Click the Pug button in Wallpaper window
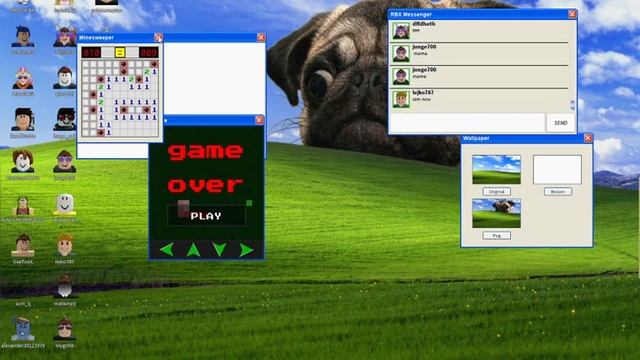640x360 pixels. [496, 236]
